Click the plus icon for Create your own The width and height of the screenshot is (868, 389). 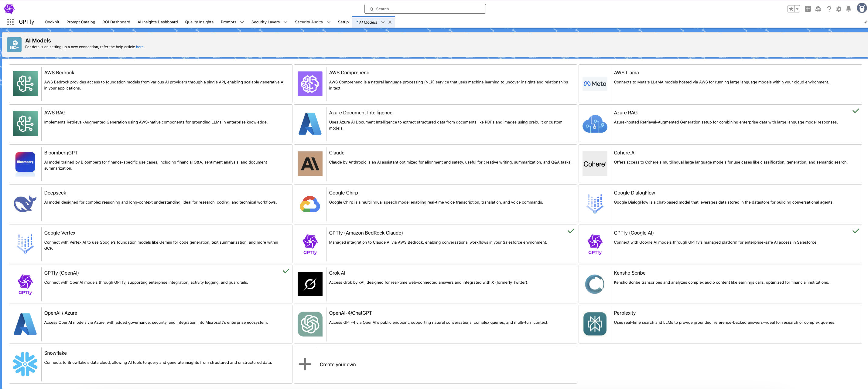(x=305, y=364)
